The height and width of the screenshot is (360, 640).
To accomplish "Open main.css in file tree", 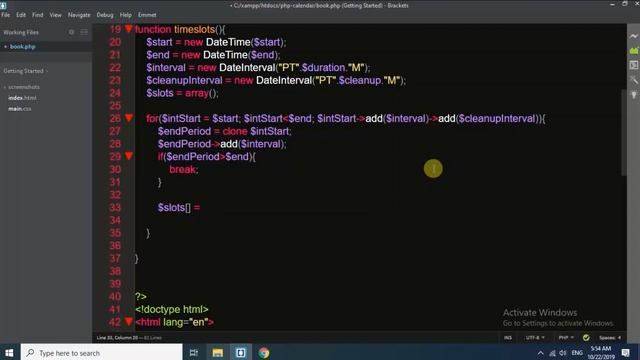I will tap(20, 109).
